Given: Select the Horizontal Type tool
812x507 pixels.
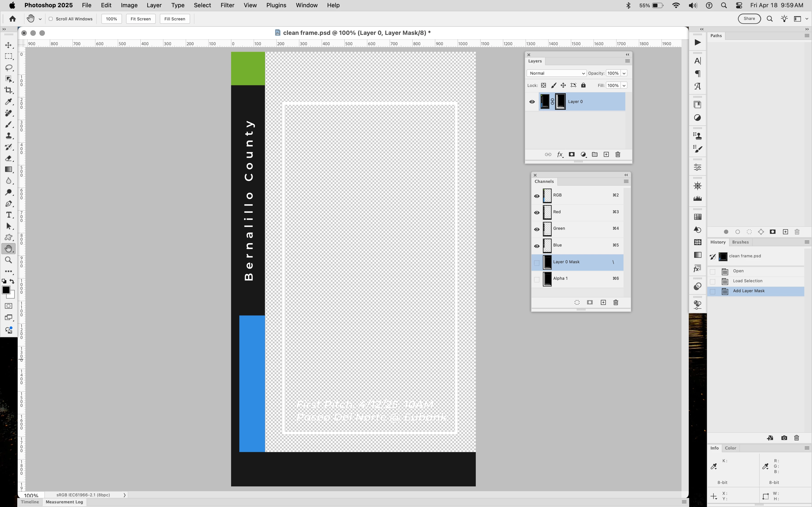Looking at the screenshot, I should 9,215.
